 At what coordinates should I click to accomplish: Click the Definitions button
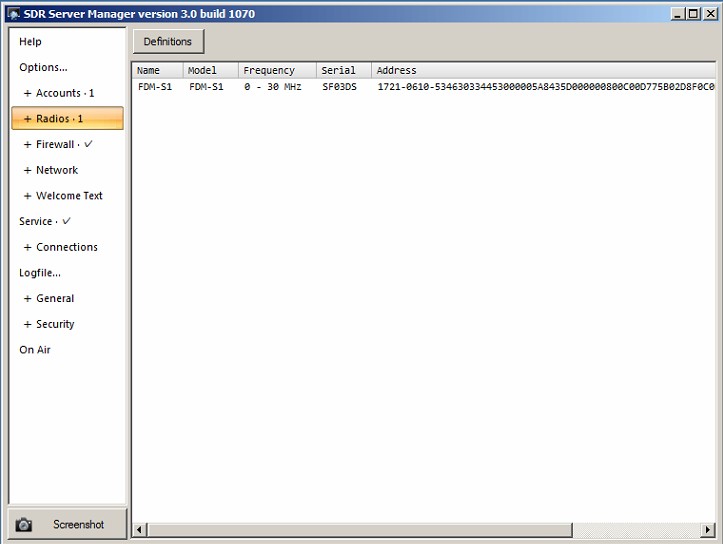(x=168, y=41)
